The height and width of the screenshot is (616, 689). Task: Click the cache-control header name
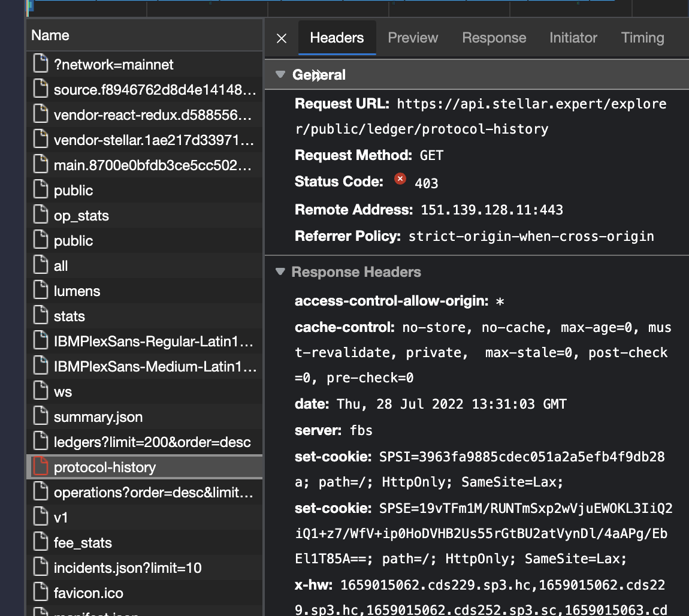pyautogui.click(x=344, y=327)
